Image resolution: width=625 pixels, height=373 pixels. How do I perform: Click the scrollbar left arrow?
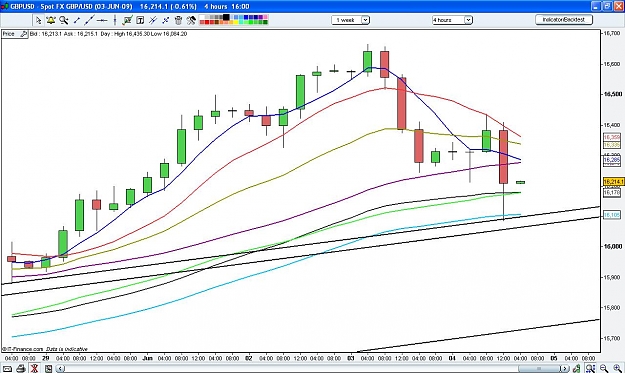pos(60,369)
